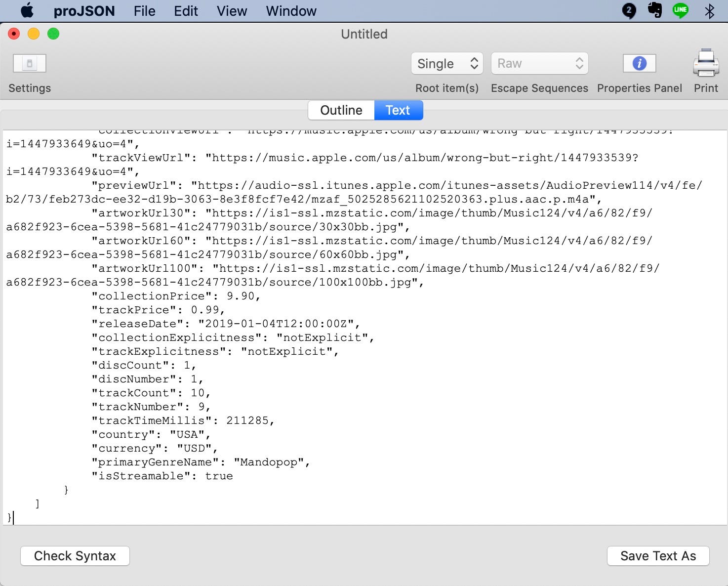The image size is (728, 586).
Task: Open the proJSON application menu
Action: pos(84,11)
